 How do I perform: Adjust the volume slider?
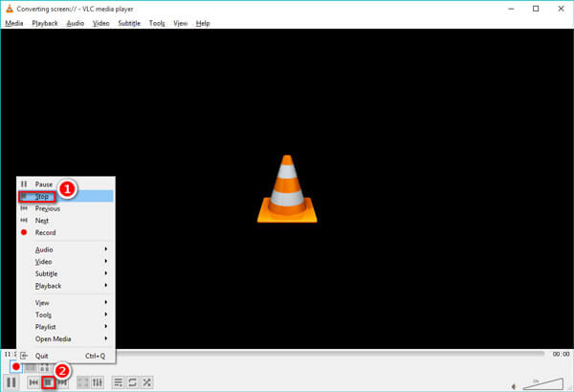(x=541, y=381)
